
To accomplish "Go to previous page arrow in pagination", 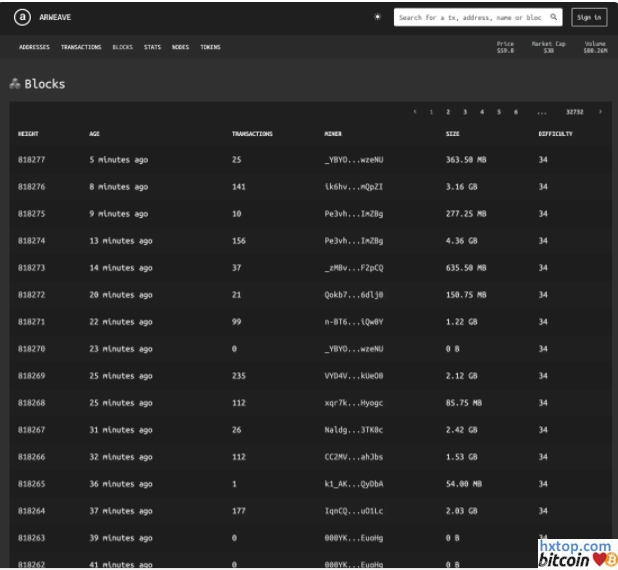I will 415,112.
